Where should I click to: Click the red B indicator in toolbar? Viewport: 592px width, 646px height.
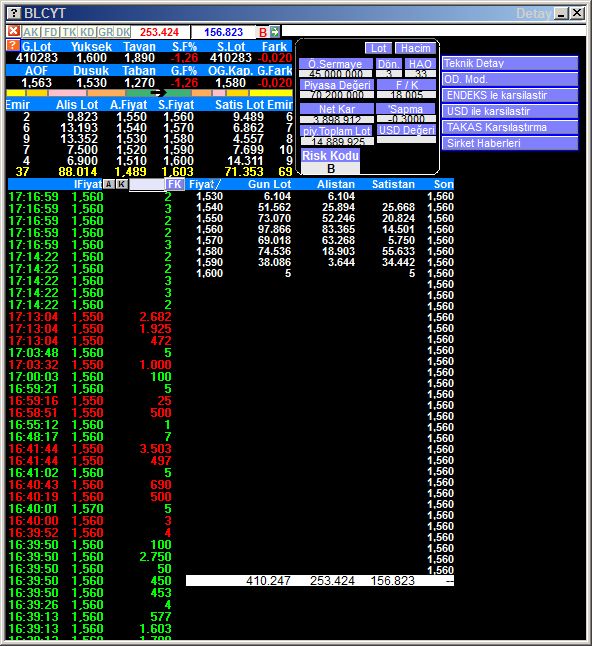(x=263, y=32)
